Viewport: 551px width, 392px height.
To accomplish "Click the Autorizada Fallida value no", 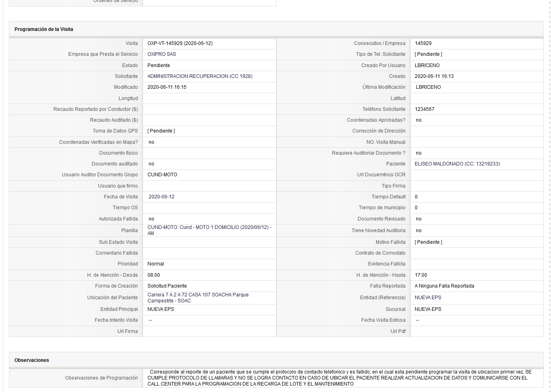I will (x=152, y=219).
